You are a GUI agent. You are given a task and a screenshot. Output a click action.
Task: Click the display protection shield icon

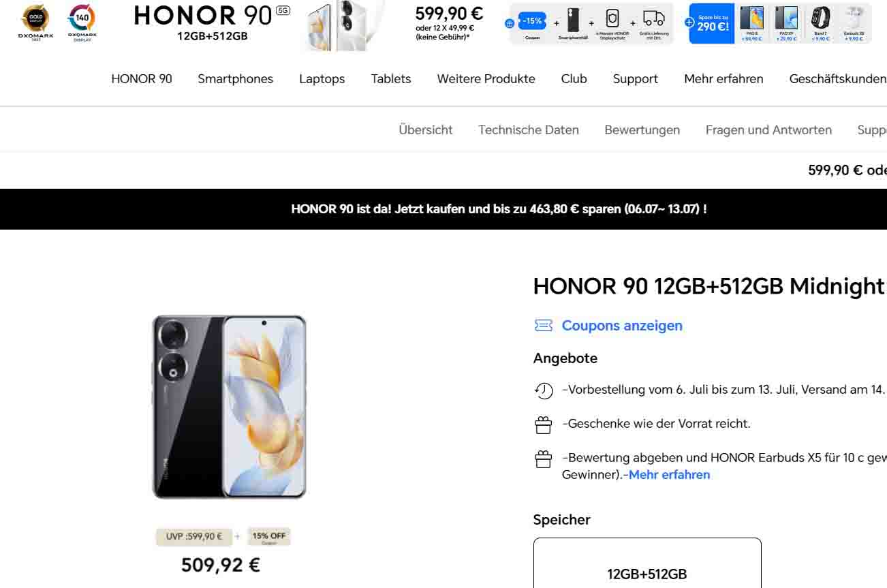(x=612, y=18)
